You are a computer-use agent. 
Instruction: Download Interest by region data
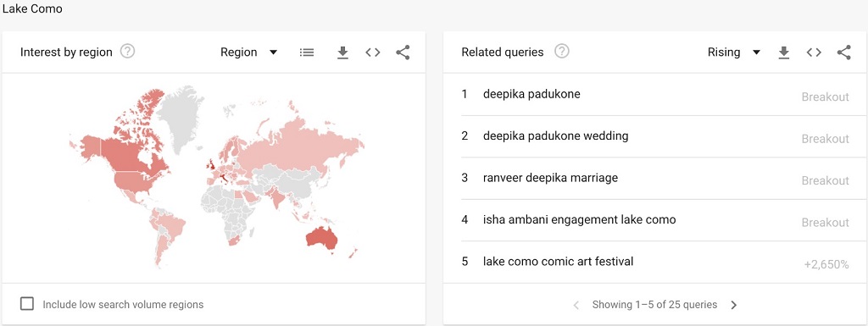(x=342, y=52)
